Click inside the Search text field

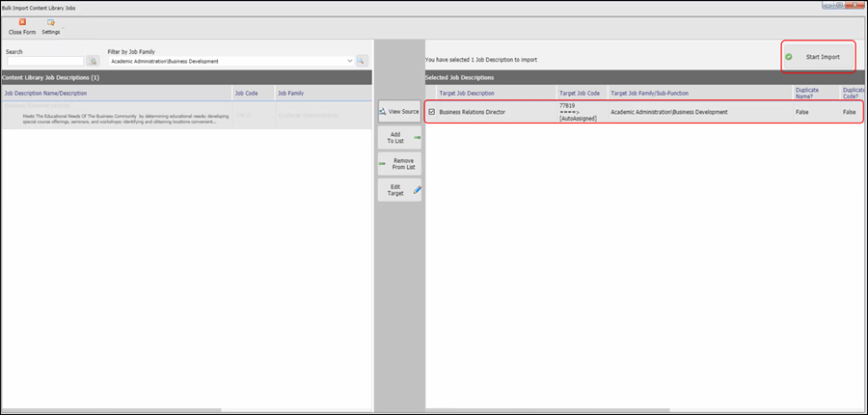click(x=45, y=61)
